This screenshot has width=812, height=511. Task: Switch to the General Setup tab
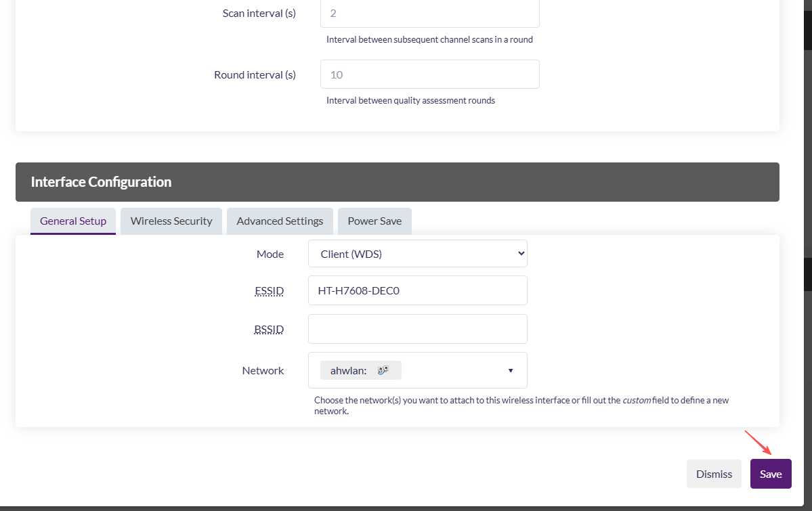(73, 221)
